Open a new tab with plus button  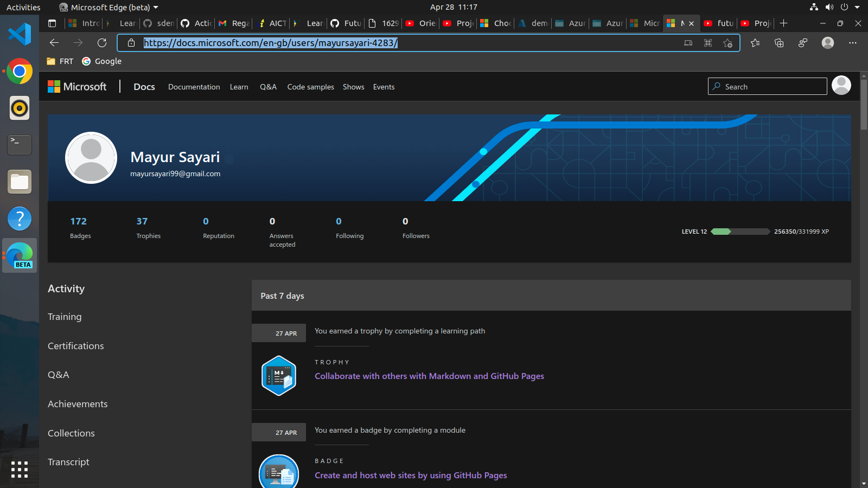coord(783,23)
